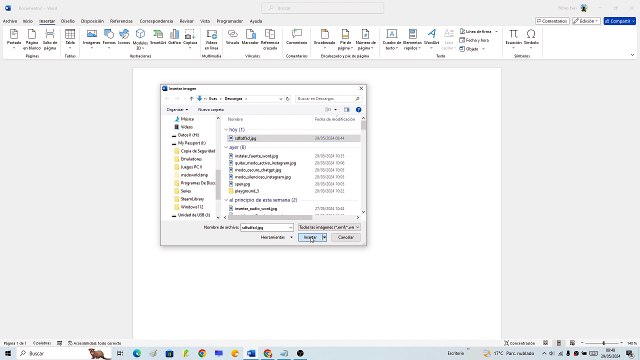The image size is (640, 360).
Task: Adjust the zoom slider in status bar
Action: pos(603,343)
